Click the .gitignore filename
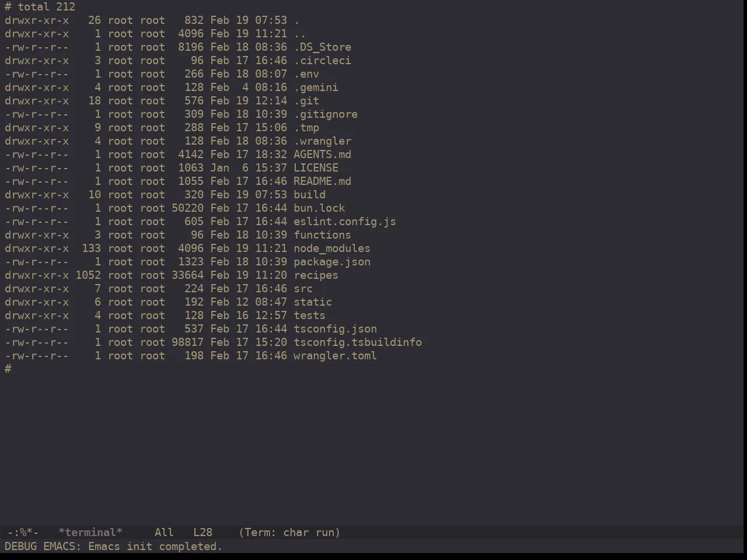The height and width of the screenshot is (560, 747). point(326,114)
